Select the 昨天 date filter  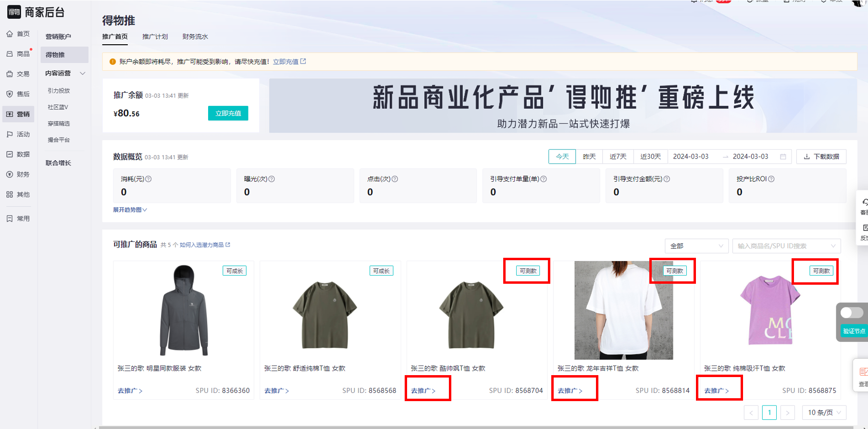[x=589, y=157]
